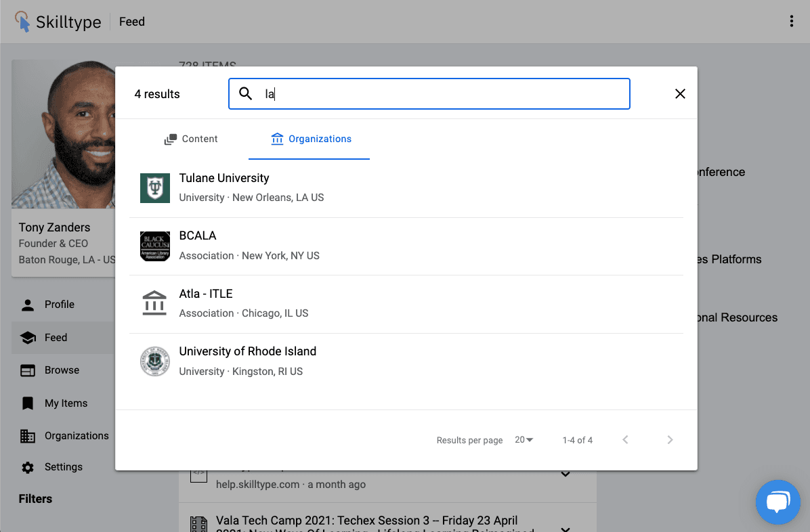Image resolution: width=810 pixels, height=532 pixels.
Task: Click the Settings gear icon
Action: 28,468
